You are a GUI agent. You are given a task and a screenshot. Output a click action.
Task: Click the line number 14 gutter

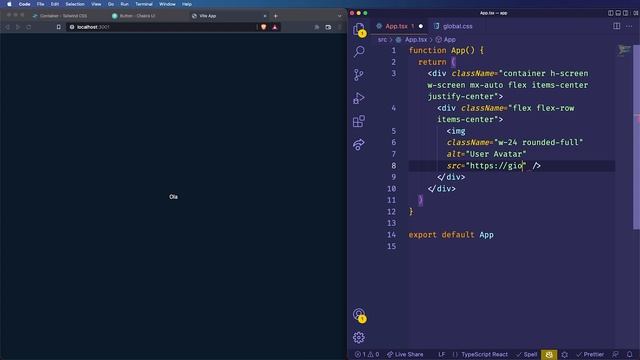pyautogui.click(x=391, y=235)
